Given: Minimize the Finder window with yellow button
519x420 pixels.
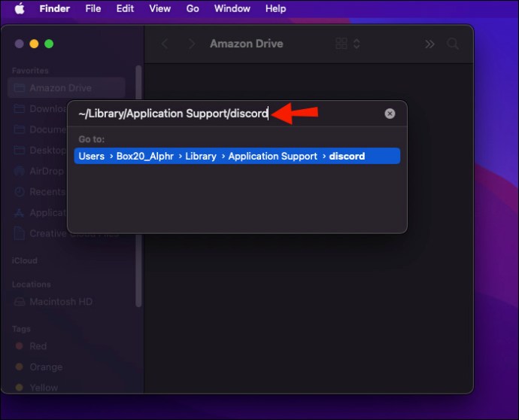Looking at the screenshot, I should (34, 44).
